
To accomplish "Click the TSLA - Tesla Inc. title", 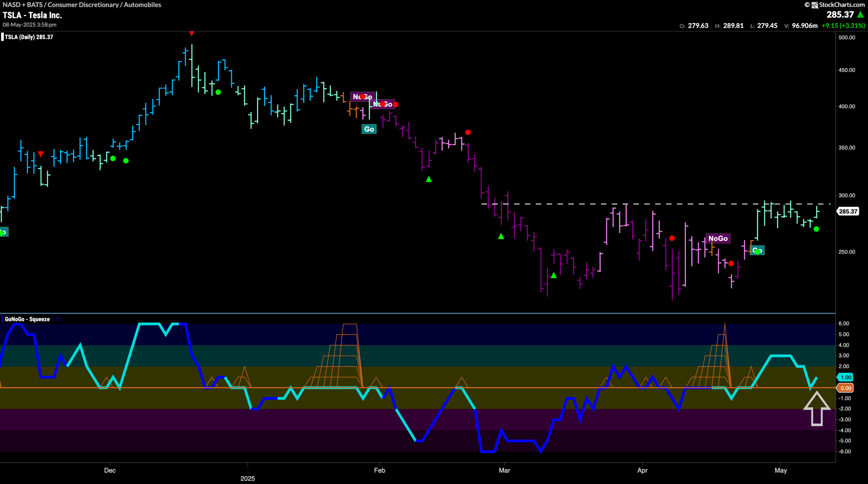I will point(32,15).
